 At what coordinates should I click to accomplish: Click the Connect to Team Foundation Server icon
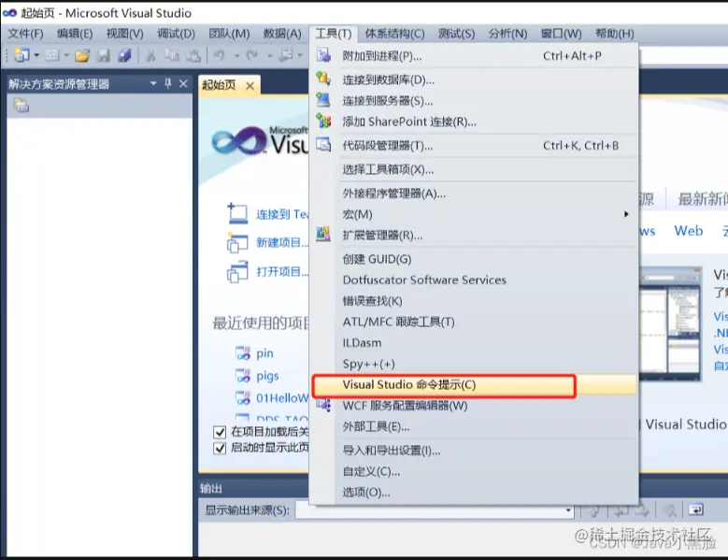click(237, 214)
